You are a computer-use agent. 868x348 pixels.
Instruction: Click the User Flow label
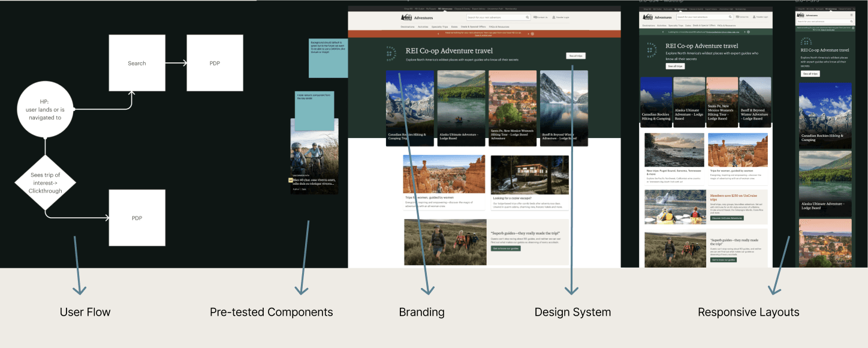pyautogui.click(x=85, y=312)
